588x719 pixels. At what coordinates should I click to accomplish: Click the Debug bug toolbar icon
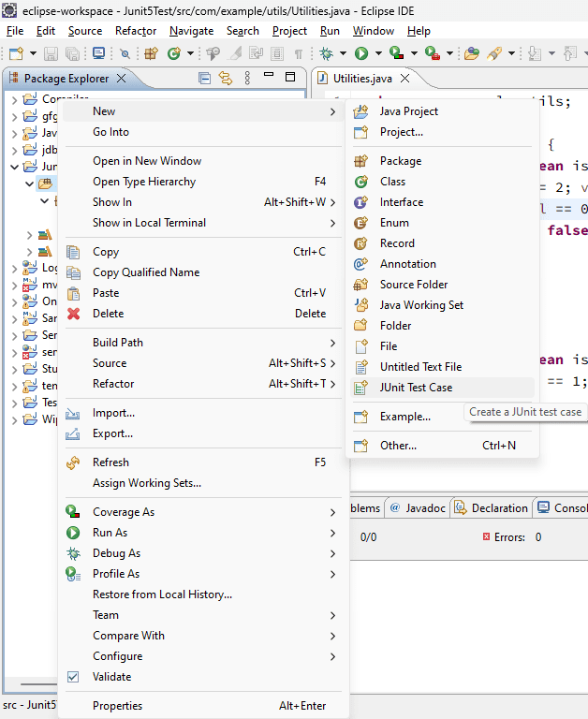pyautogui.click(x=326, y=53)
